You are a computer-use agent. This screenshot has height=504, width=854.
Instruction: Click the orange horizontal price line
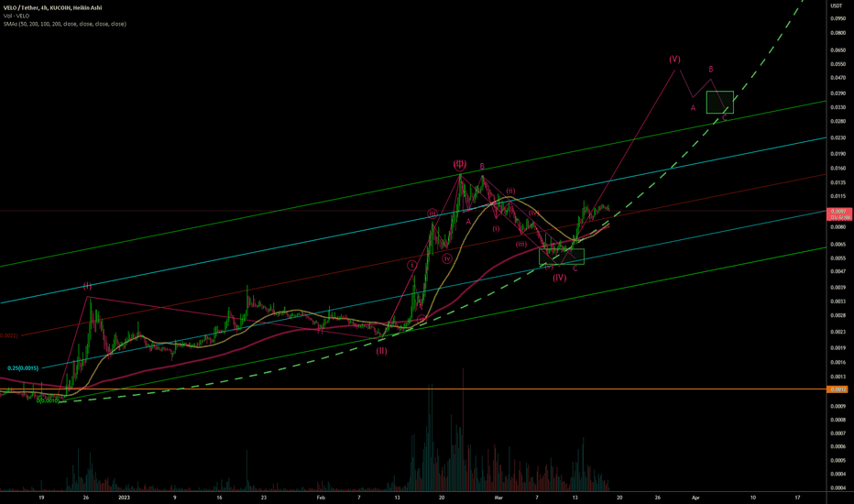pos(413,389)
